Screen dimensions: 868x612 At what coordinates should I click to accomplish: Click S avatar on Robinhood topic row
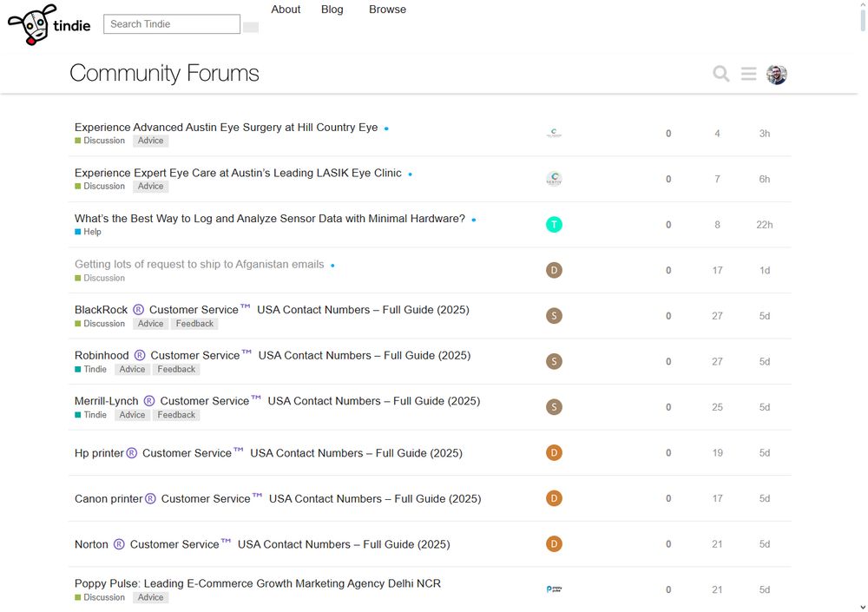[x=554, y=361]
